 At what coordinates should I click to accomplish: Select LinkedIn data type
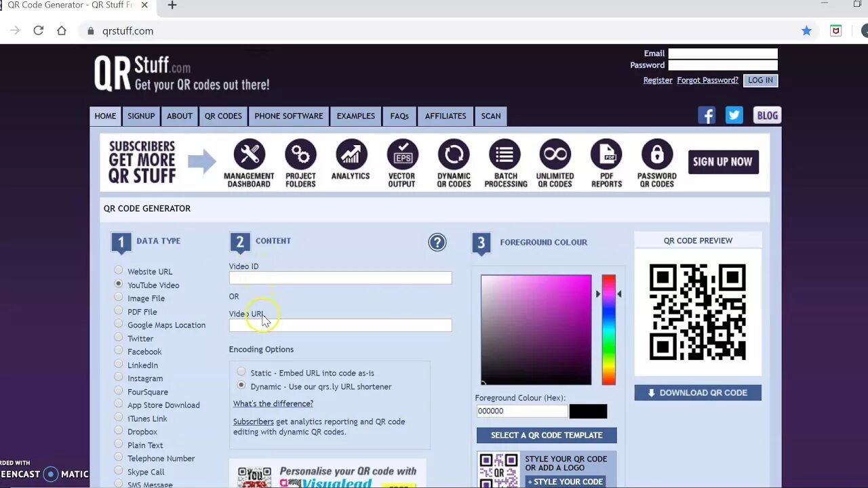(119, 363)
